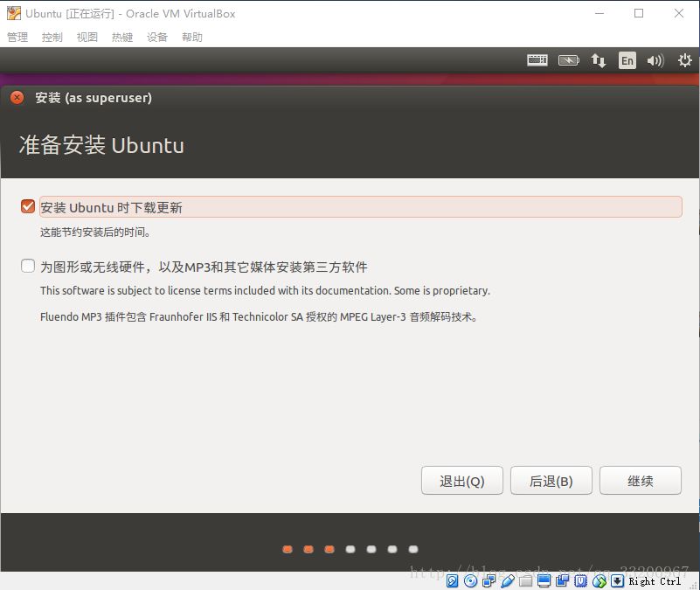Image resolution: width=700 pixels, height=590 pixels.
Task: Open the 帮助 menu
Action: click(192, 37)
